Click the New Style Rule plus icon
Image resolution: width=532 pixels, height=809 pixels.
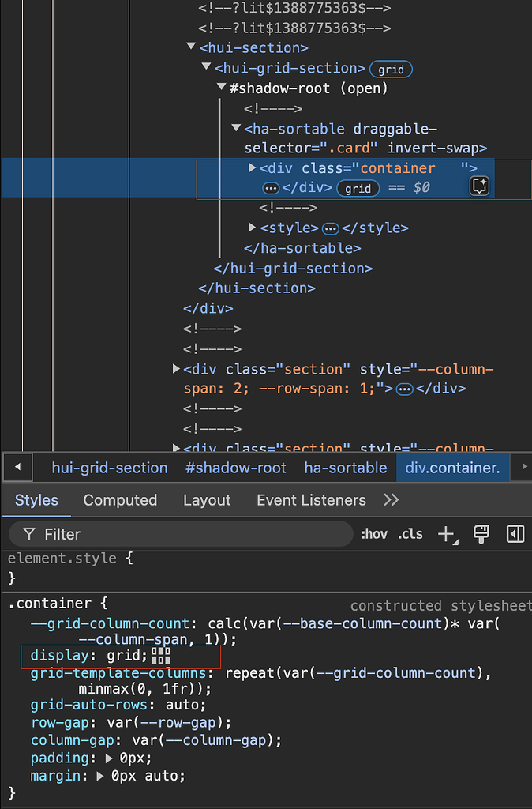(447, 534)
